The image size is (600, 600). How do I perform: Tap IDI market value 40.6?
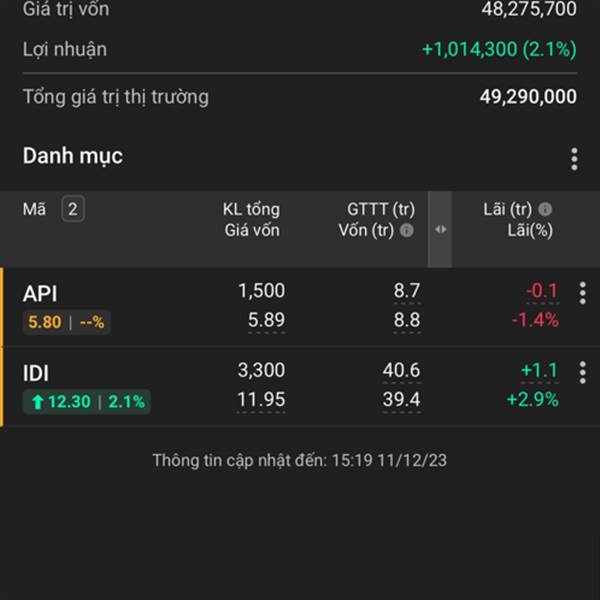point(401,370)
